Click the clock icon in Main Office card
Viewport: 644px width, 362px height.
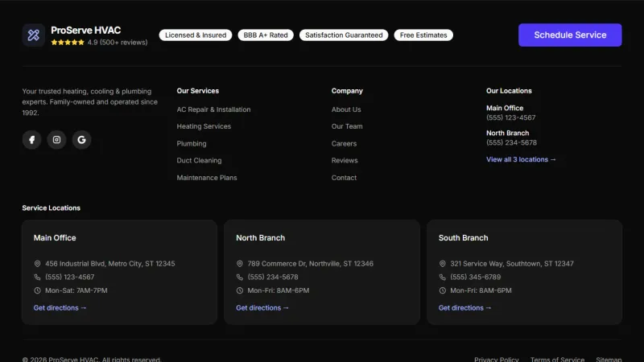point(37,290)
